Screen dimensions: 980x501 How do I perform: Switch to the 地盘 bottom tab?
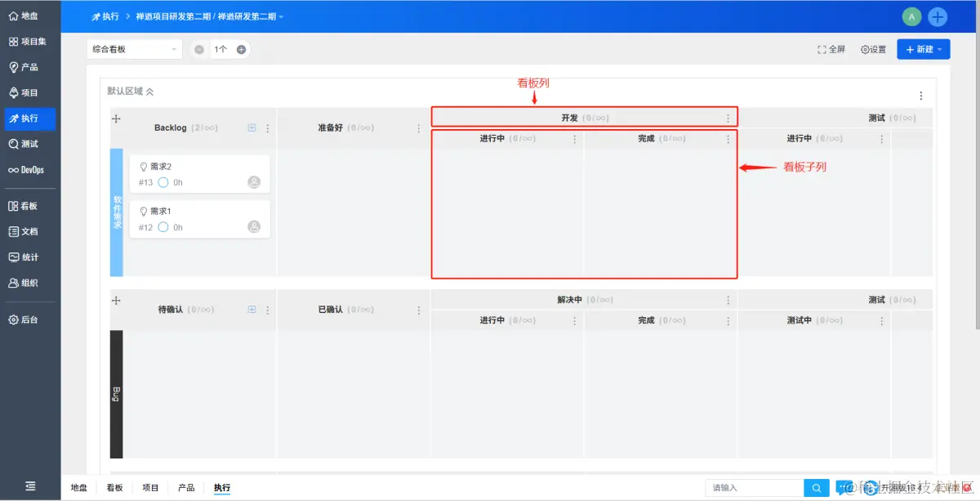point(78,488)
